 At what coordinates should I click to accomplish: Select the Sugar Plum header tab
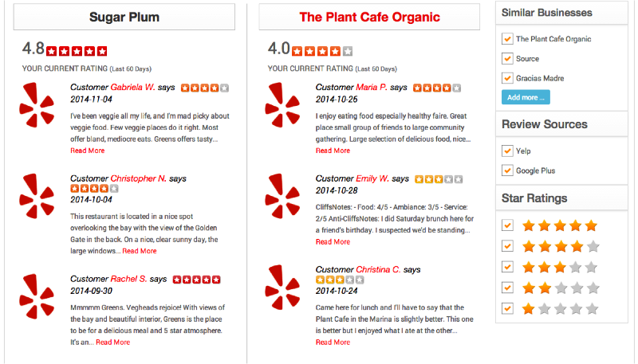[124, 17]
